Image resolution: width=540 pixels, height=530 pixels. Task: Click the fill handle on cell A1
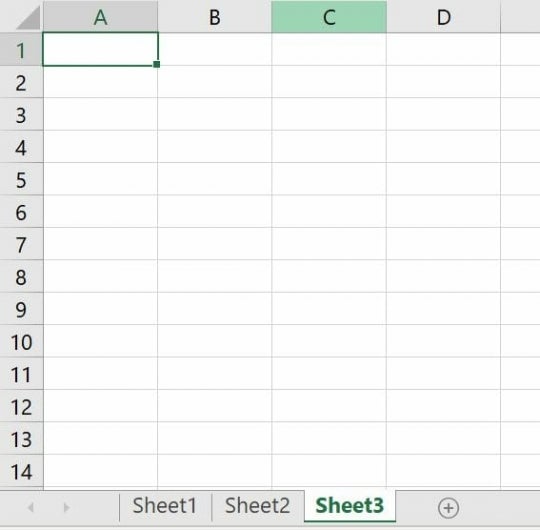pyautogui.click(x=156, y=64)
